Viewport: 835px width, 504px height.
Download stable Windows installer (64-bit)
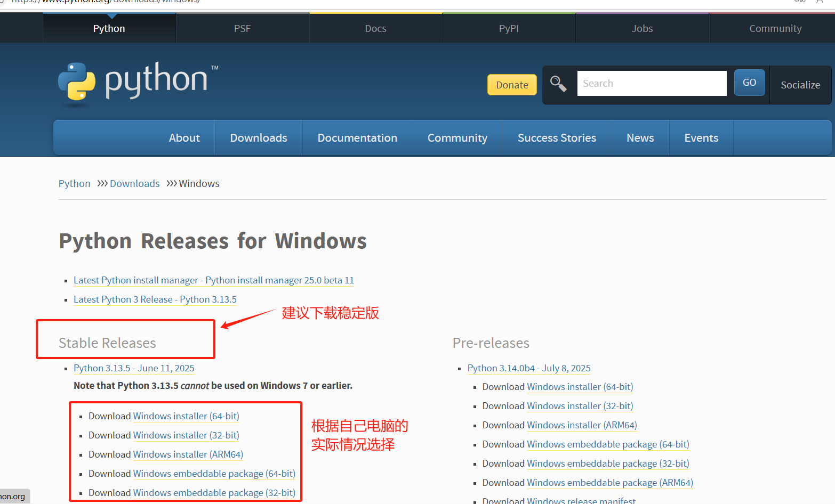click(x=186, y=416)
